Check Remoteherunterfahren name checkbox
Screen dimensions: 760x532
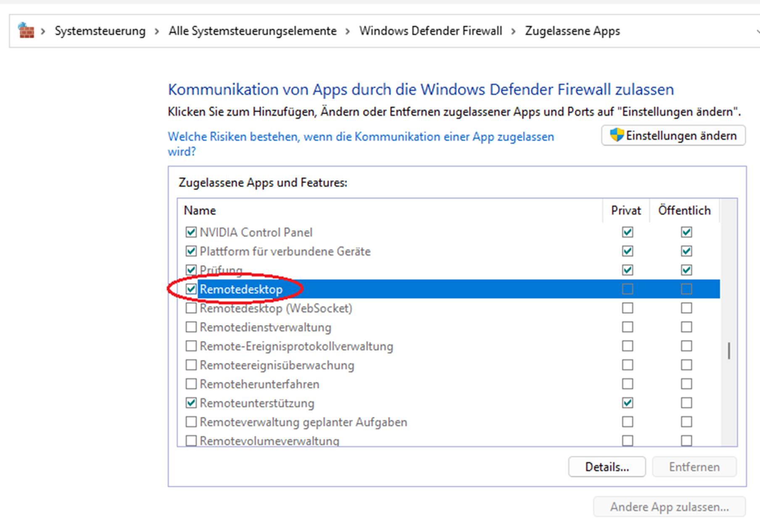pos(191,384)
